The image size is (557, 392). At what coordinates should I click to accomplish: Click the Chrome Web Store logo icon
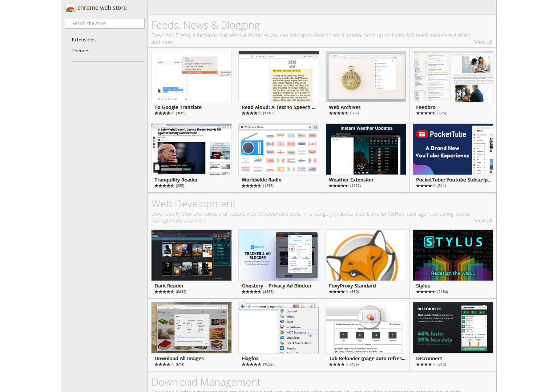(x=70, y=8)
